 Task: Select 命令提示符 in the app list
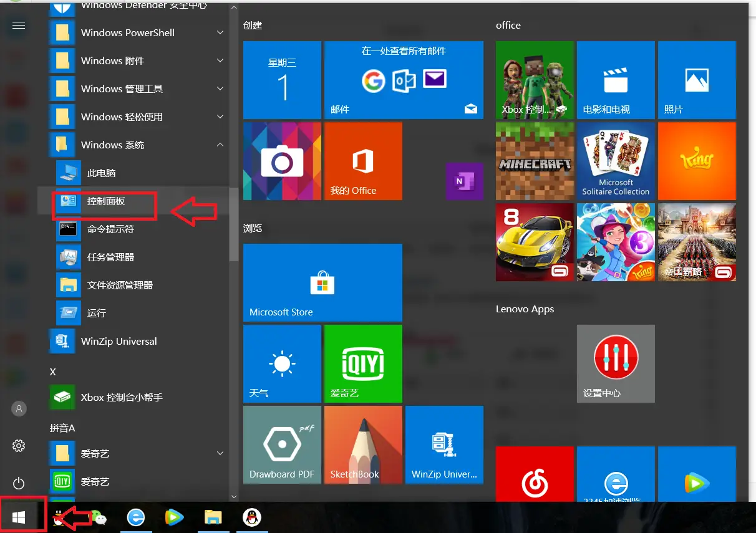[110, 229]
